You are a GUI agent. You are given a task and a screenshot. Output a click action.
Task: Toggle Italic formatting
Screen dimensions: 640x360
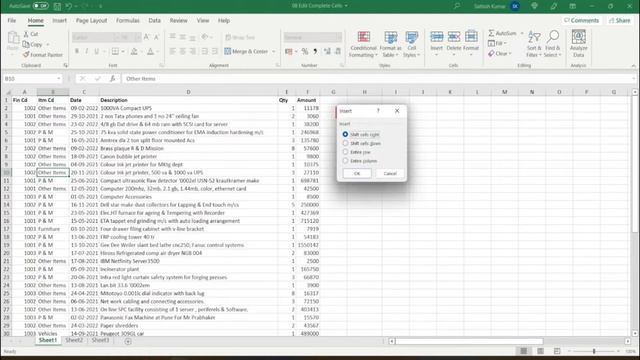(87, 51)
